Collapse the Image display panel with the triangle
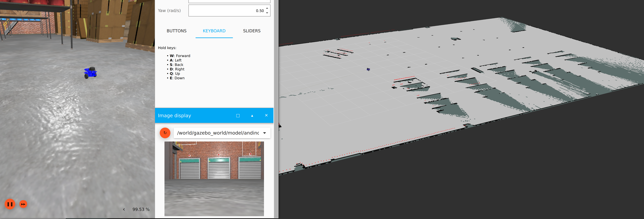This screenshot has width=644, height=219. (252, 116)
